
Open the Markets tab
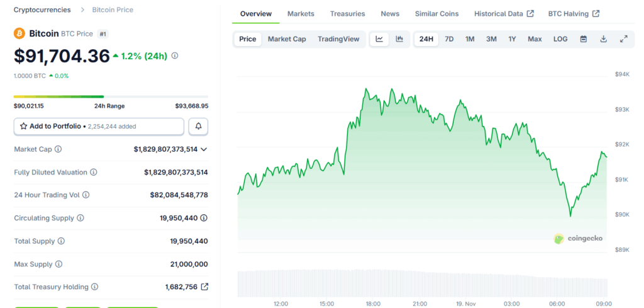pos(301,14)
